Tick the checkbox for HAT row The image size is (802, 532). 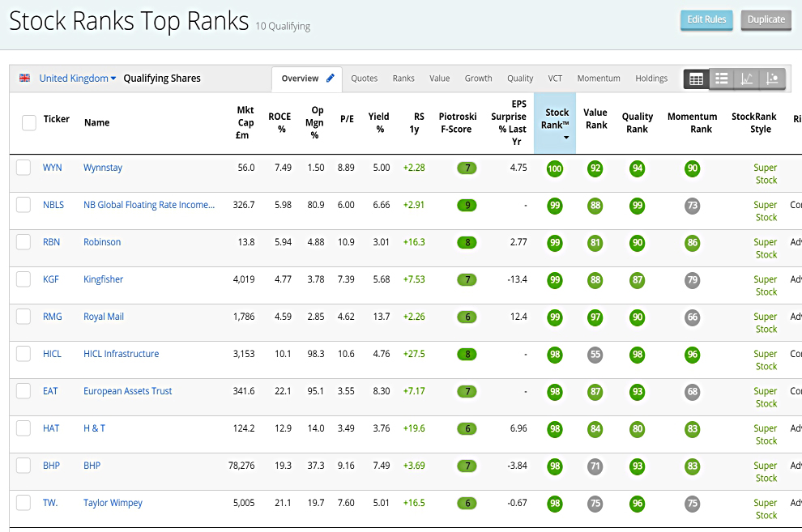(x=23, y=428)
